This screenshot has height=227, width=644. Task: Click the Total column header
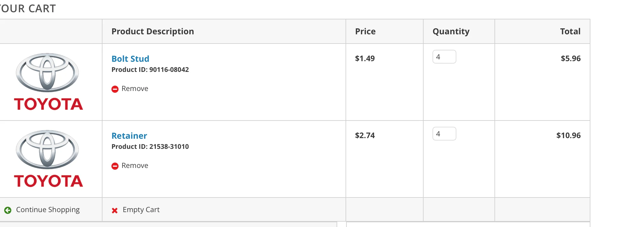coord(570,31)
